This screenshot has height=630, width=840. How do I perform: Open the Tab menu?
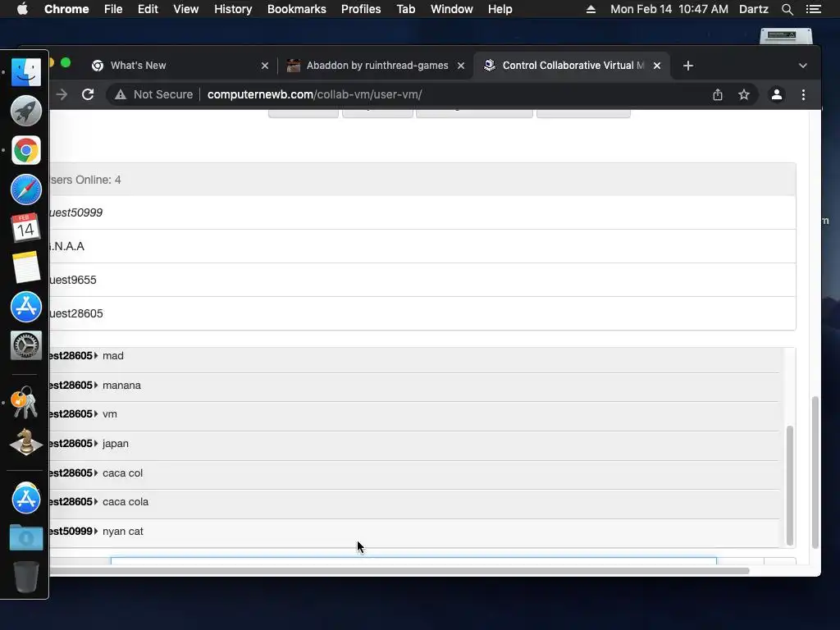(x=406, y=9)
